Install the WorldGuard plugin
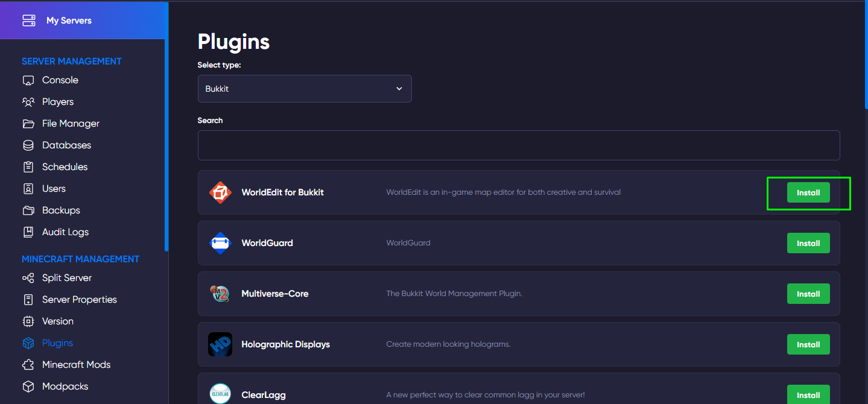The width and height of the screenshot is (868, 404). 808,243
